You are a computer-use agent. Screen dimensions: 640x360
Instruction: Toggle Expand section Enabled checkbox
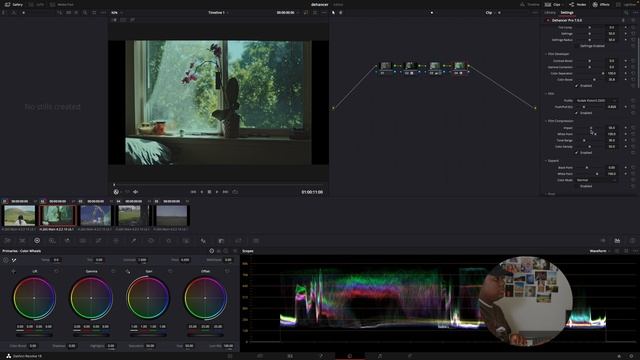point(577,186)
